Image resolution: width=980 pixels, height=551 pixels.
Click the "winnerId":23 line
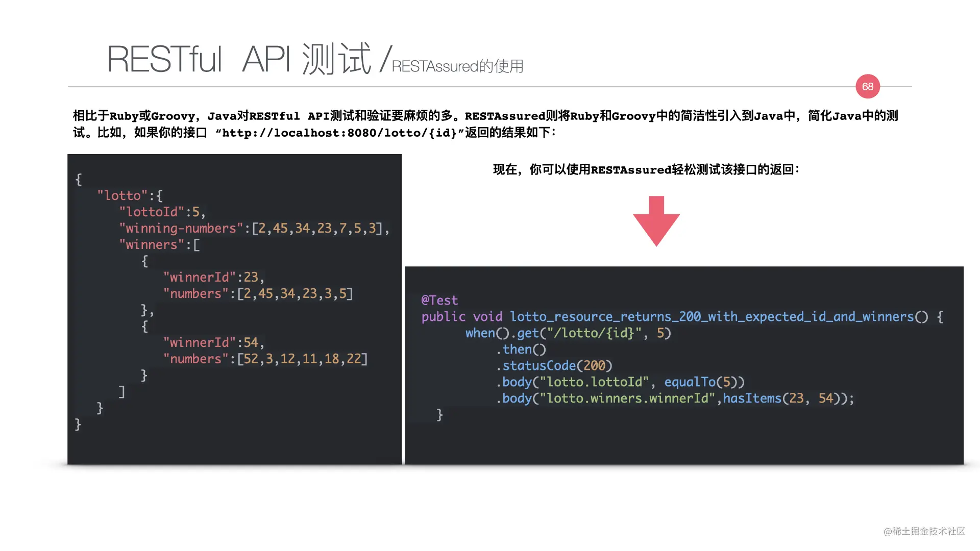pos(214,277)
